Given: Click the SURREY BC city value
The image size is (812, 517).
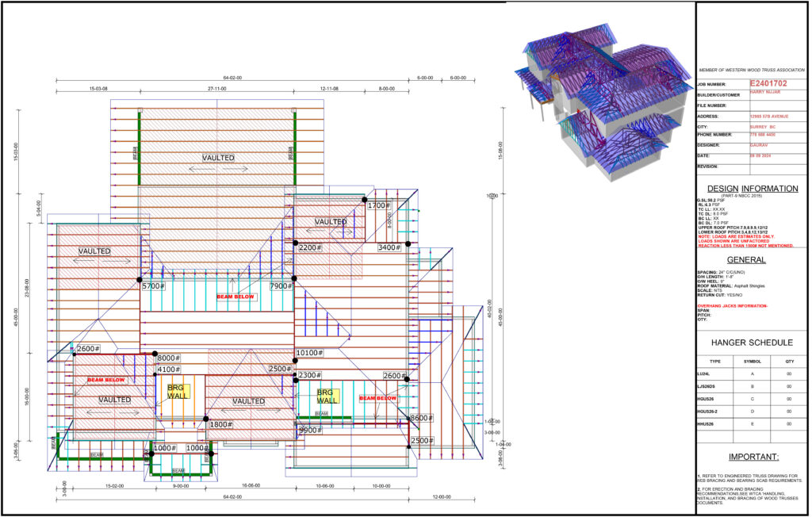Looking at the screenshot, I should coord(762,127).
